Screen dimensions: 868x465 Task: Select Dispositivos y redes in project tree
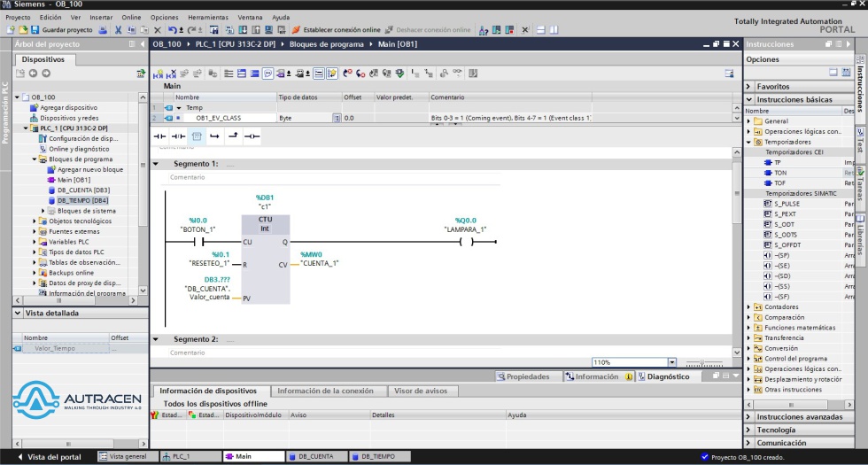tap(69, 118)
